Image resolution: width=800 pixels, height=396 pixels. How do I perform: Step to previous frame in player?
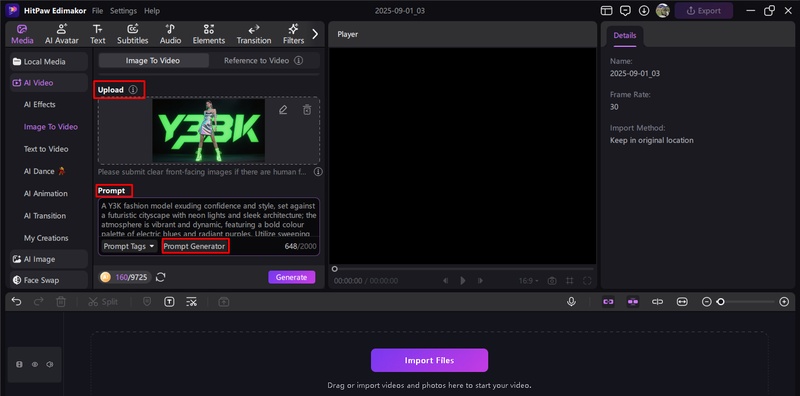click(x=445, y=281)
